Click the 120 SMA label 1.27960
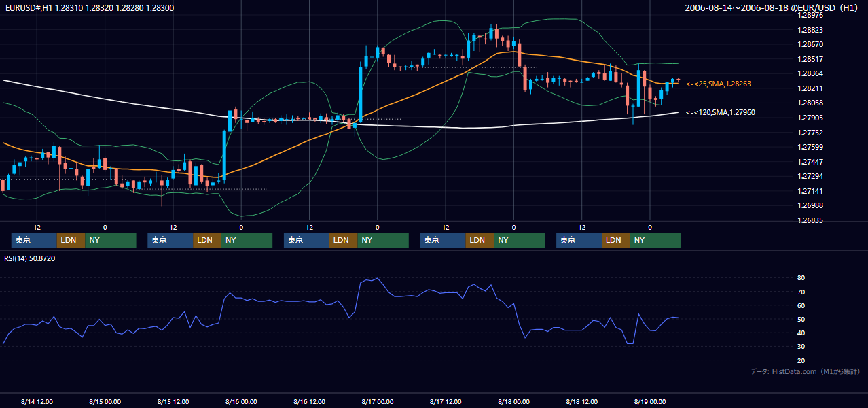 pyautogui.click(x=721, y=112)
